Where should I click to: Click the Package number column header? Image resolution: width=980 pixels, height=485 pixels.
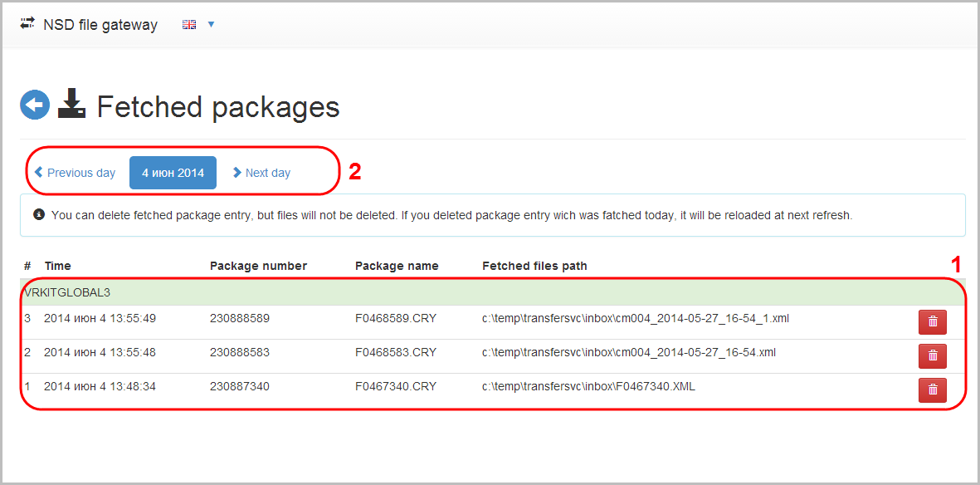coord(259,266)
